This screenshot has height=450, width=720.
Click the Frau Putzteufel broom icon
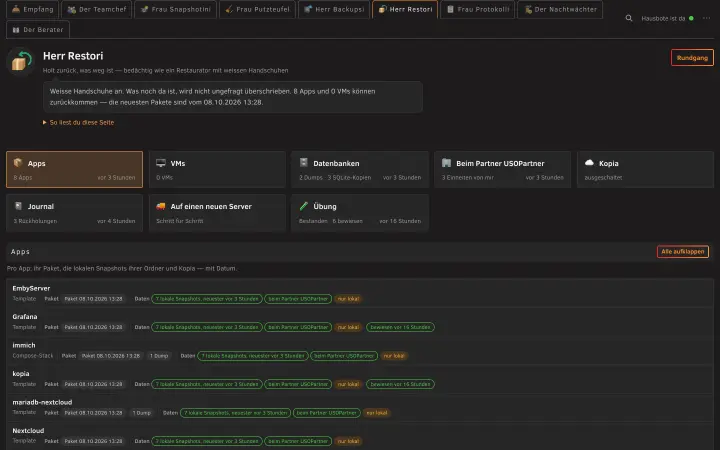coord(229,9)
